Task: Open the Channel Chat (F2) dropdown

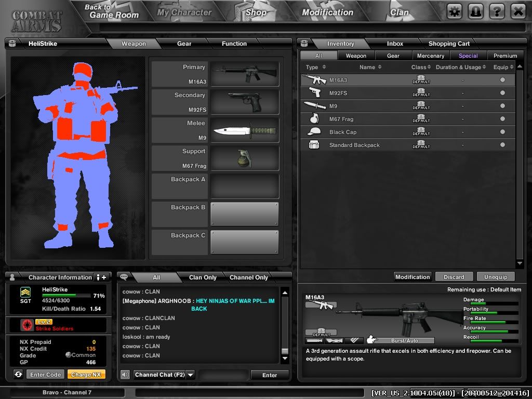Action: tap(190, 375)
